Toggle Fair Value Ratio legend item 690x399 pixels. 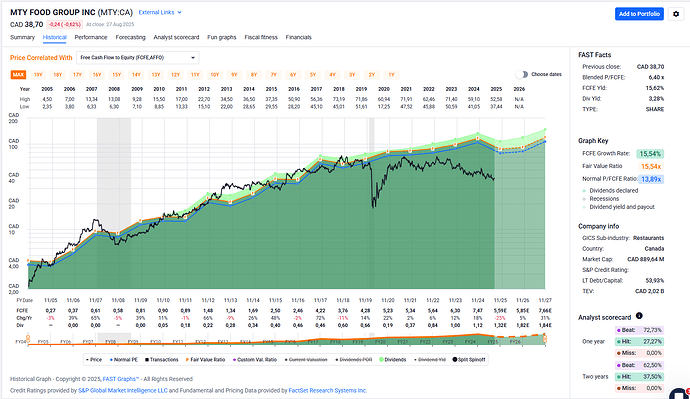[x=206, y=359]
